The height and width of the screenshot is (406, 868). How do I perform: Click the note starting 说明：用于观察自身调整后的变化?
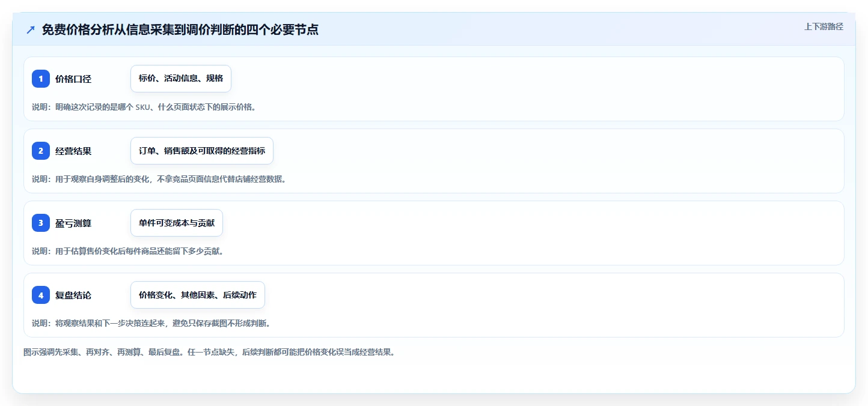(x=159, y=179)
